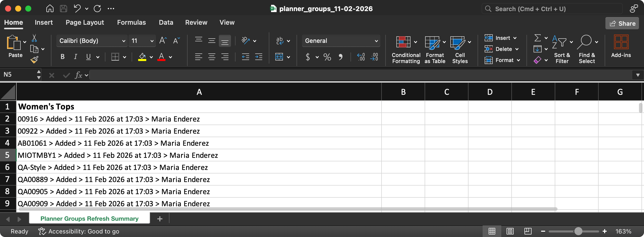Screen dimensions: 644x237
Task: Toggle bold formatting
Action: point(62,57)
